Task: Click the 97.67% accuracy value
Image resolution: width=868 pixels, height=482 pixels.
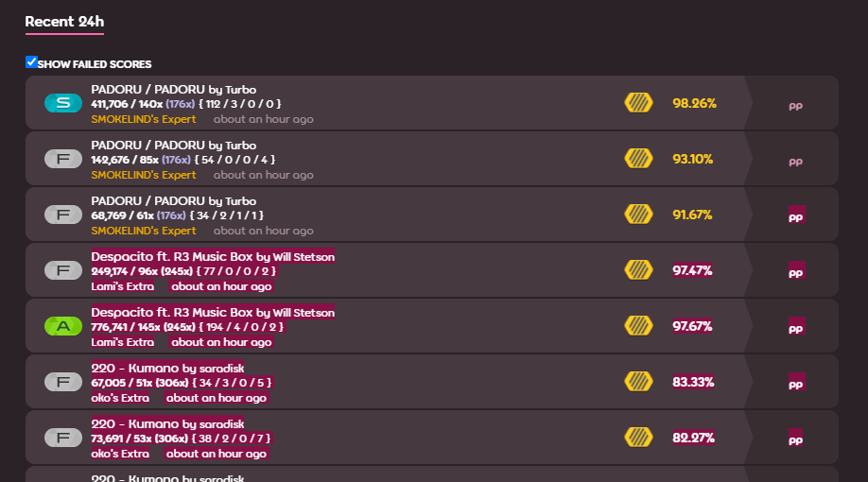Action: coord(692,326)
